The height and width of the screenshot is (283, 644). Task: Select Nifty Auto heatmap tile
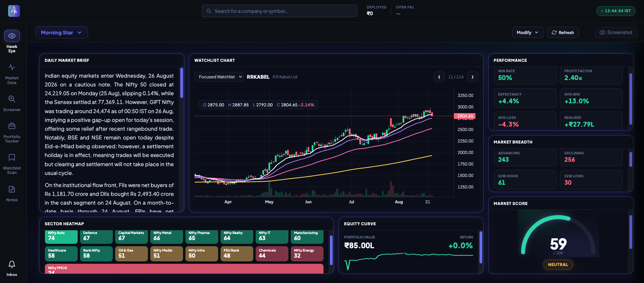click(61, 236)
